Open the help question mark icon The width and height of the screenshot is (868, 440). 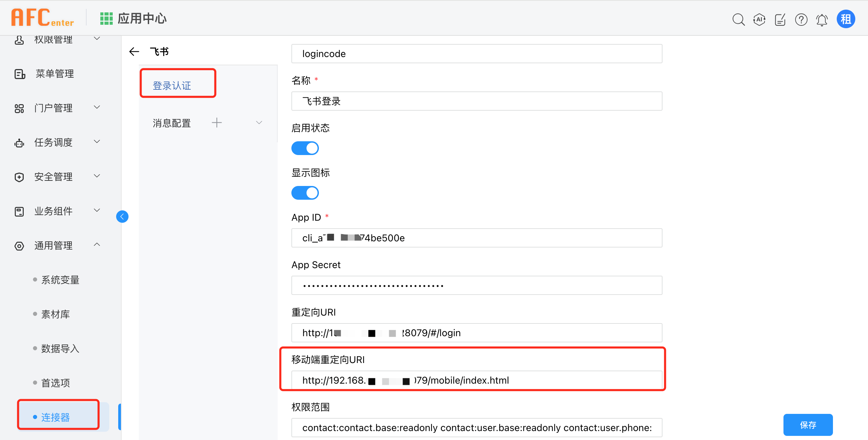[x=801, y=20]
